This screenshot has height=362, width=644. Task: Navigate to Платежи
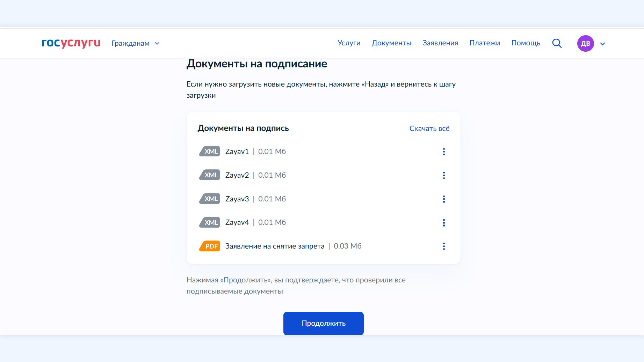pyautogui.click(x=484, y=43)
